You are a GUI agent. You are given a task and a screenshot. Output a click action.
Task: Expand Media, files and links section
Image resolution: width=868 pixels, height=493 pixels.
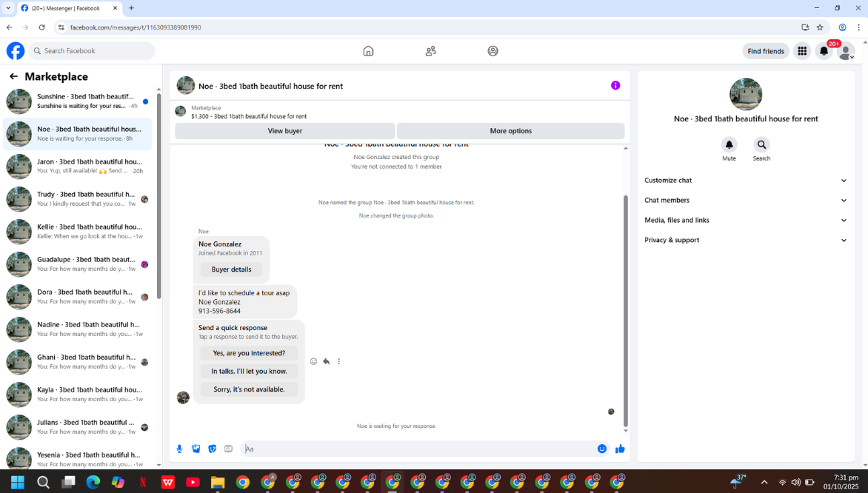tap(746, 220)
